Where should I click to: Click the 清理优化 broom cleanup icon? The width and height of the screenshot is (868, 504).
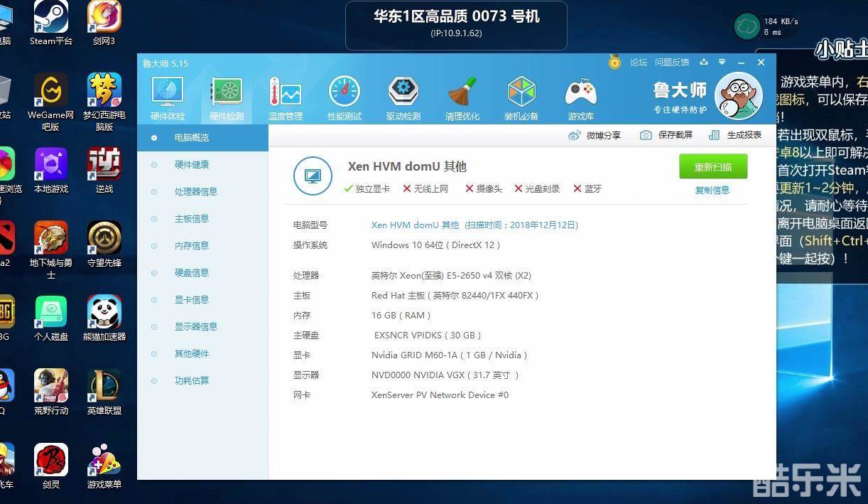[462, 98]
